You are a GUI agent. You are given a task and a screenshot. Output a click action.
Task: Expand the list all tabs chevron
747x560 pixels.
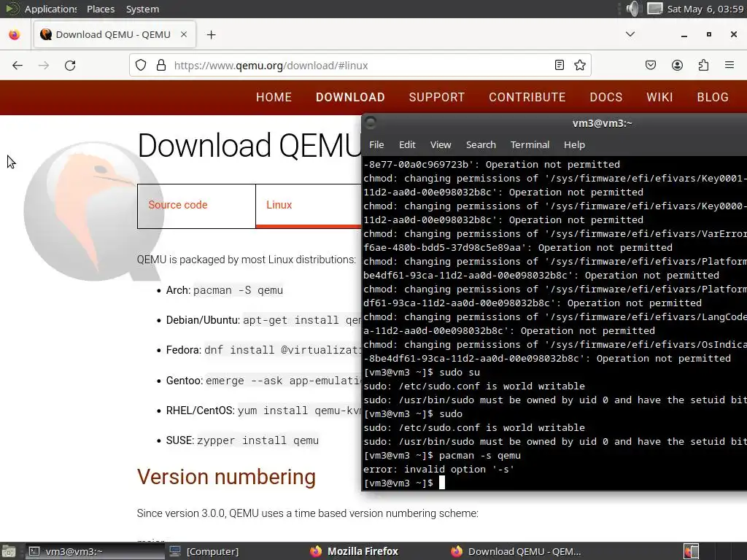[x=630, y=34]
